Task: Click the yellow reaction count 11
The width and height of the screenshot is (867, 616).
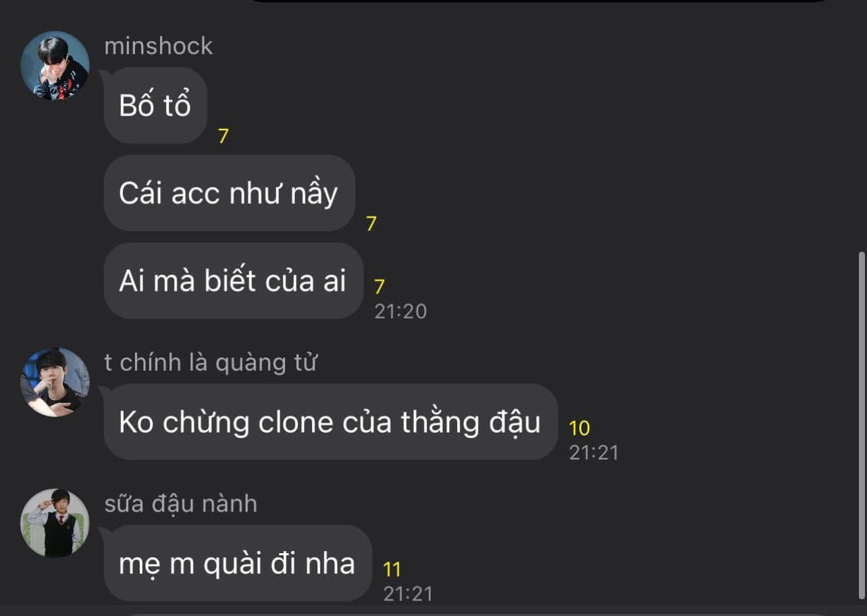Action: (x=392, y=569)
